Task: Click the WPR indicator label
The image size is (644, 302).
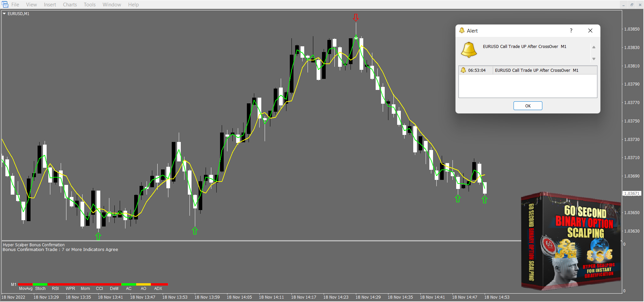Action: (70, 289)
